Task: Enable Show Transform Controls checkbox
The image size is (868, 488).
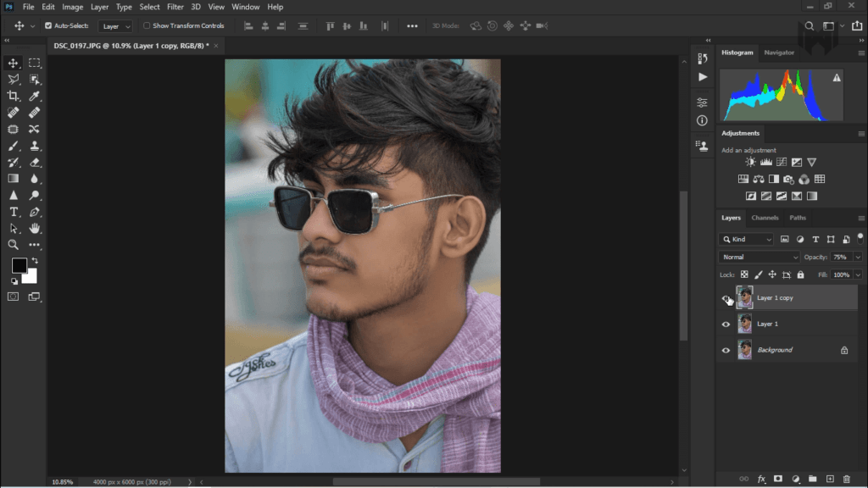Action: tap(147, 26)
